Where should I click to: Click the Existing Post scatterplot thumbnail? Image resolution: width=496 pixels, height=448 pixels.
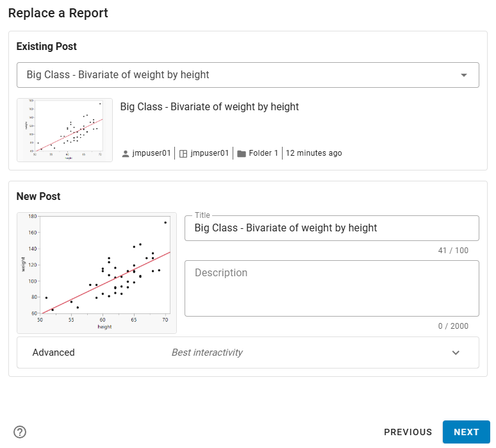click(65, 130)
